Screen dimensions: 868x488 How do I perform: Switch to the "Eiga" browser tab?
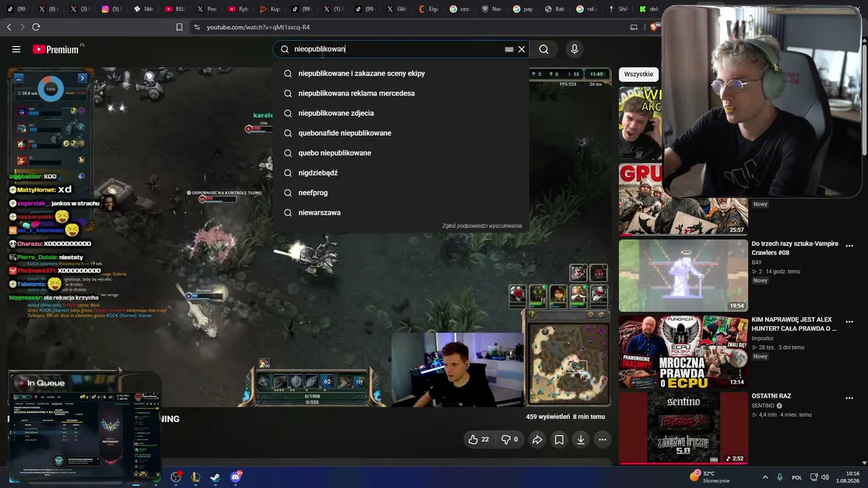point(429,9)
